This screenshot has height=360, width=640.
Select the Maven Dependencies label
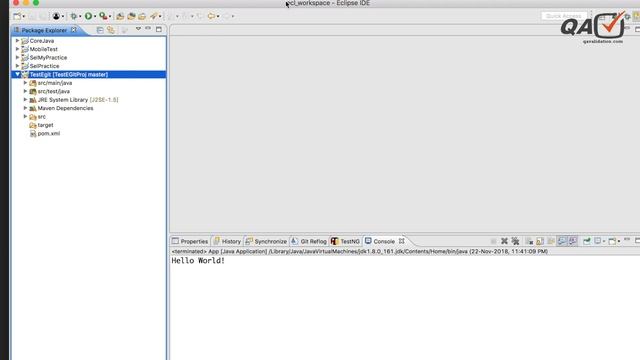coord(65,108)
